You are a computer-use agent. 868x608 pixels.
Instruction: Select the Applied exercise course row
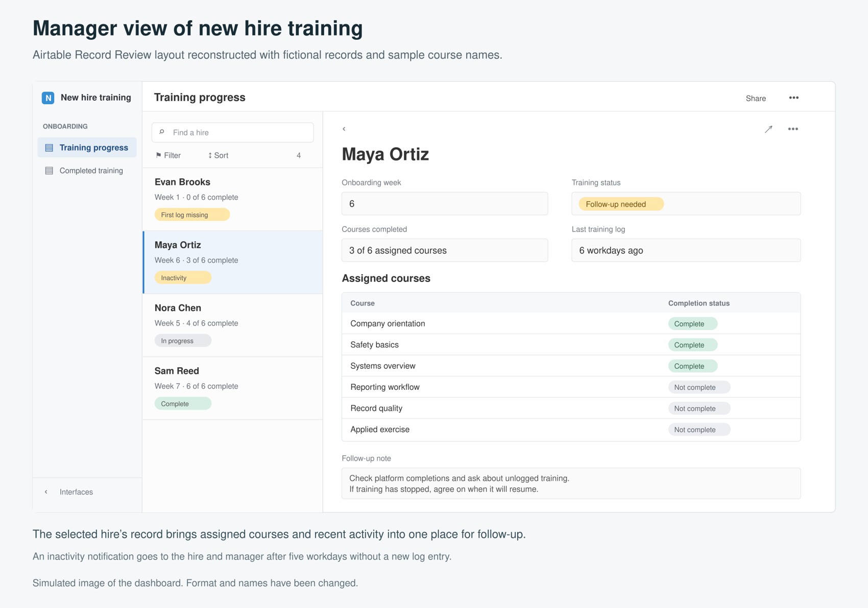pyautogui.click(x=571, y=430)
